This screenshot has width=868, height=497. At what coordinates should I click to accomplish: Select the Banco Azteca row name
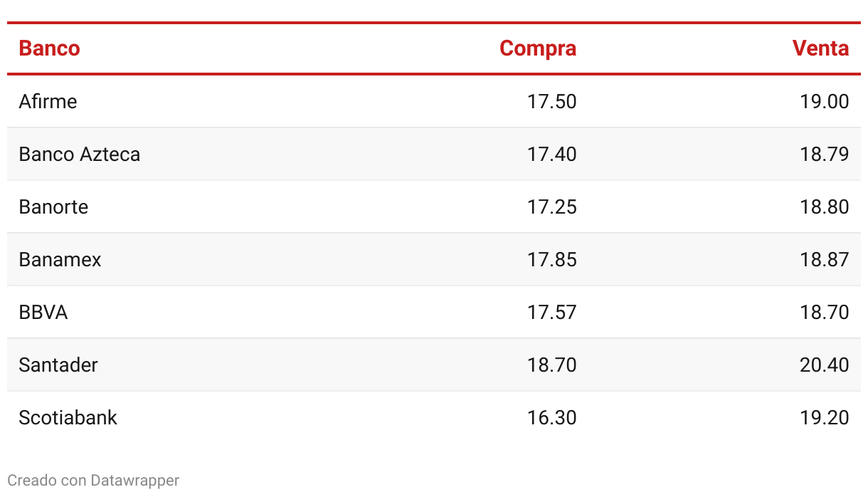[x=80, y=154]
